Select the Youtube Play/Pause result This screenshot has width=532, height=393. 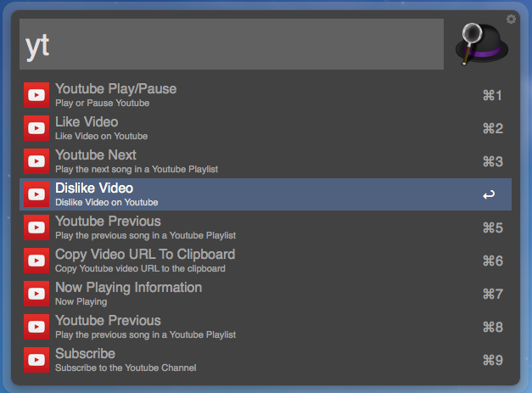pyautogui.click(x=255, y=95)
